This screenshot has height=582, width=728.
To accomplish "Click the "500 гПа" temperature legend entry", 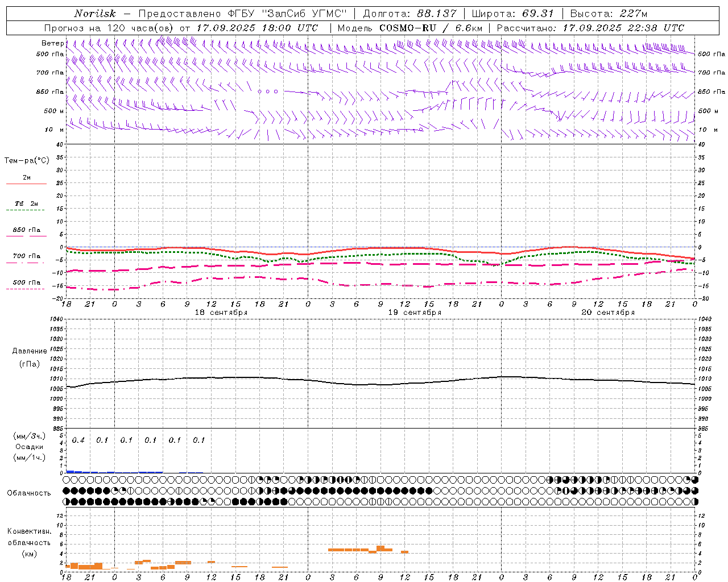I will [x=27, y=282].
